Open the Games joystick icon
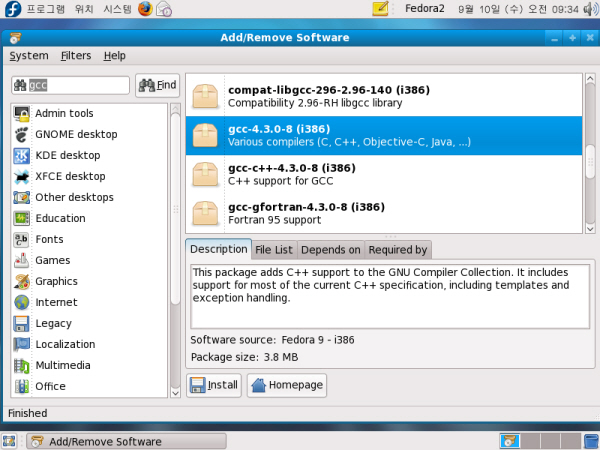Viewport: 600px width, 450px height. (x=21, y=261)
